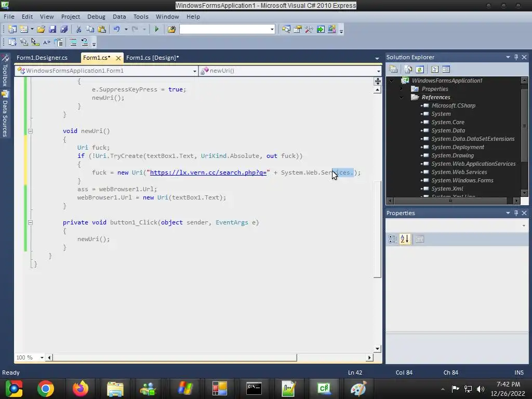
Task: Click the Extension Manager toolbar icon
Action: point(332,29)
